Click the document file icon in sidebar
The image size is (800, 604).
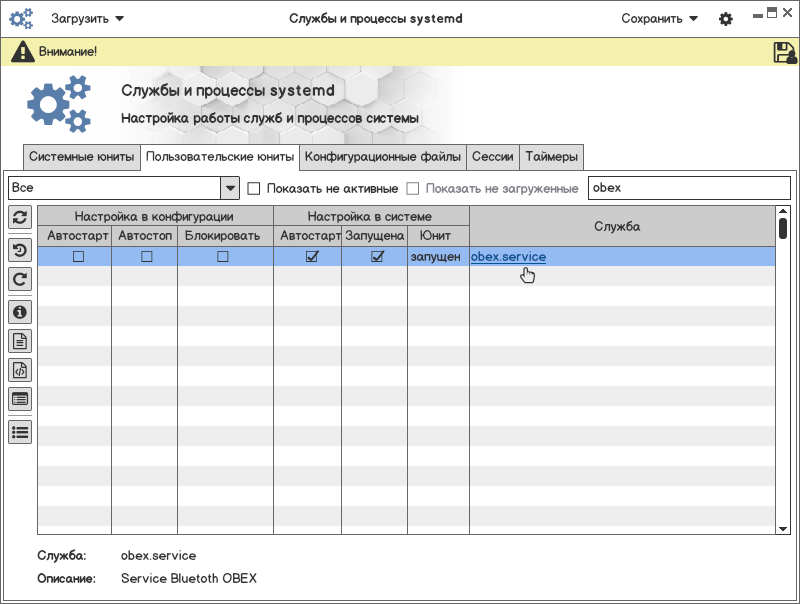tap(20, 341)
